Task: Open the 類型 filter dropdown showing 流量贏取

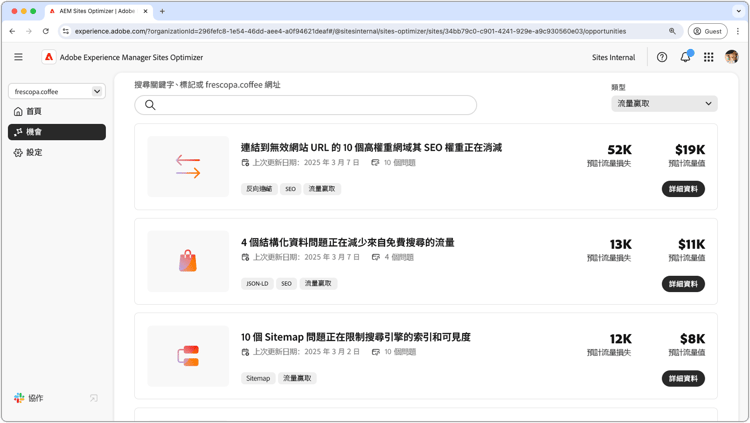Action: [664, 103]
